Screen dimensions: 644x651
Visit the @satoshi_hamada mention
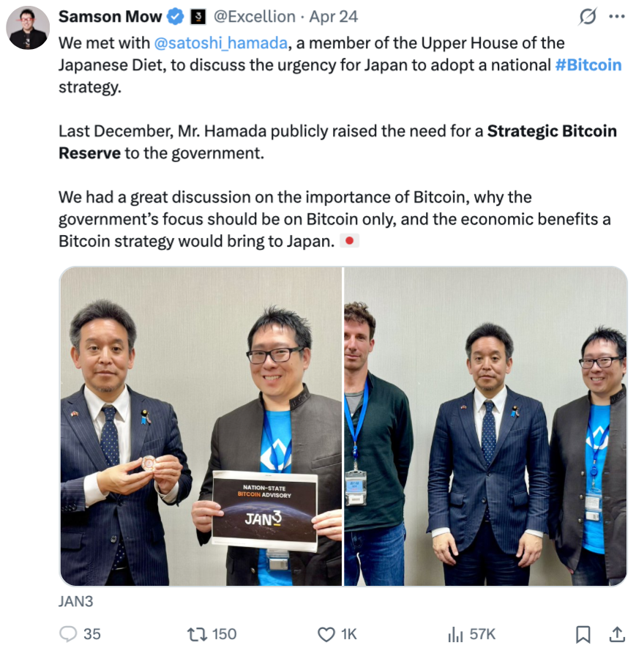[221, 42]
